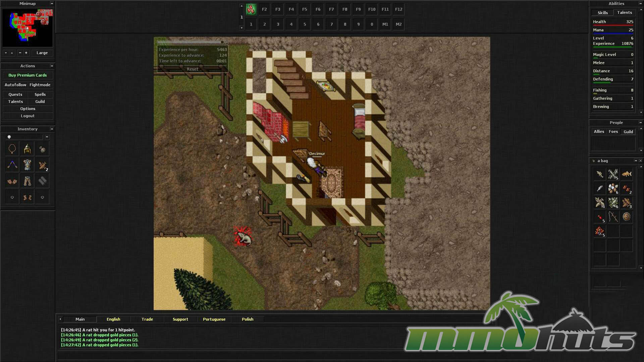Open the Talents tab in Abilities
The image size is (644, 362).
pos(624,12)
